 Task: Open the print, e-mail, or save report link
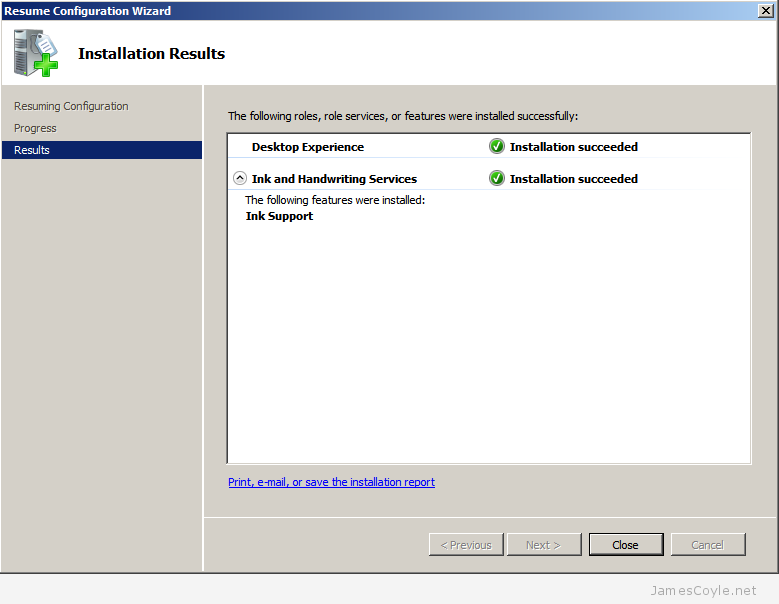coord(331,482)
